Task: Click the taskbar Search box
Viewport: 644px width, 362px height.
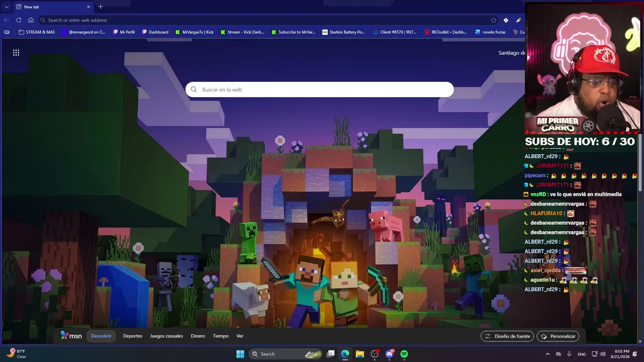Action: tap(286, 354)
